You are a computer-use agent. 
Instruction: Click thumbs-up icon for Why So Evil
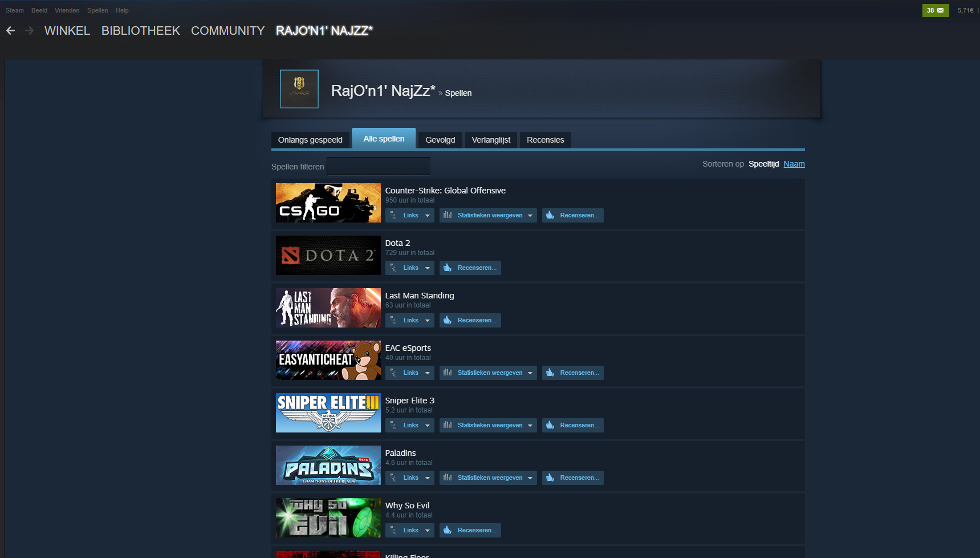click(x=448, y=530)
